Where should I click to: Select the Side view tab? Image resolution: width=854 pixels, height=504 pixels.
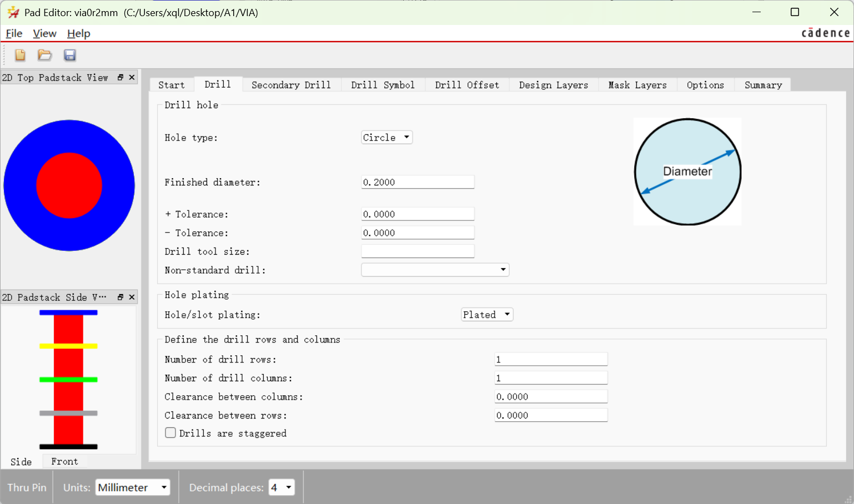[21, 462]
